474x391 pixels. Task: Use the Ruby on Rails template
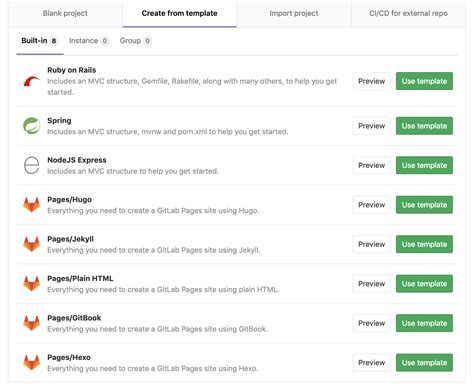coord(424,81)
